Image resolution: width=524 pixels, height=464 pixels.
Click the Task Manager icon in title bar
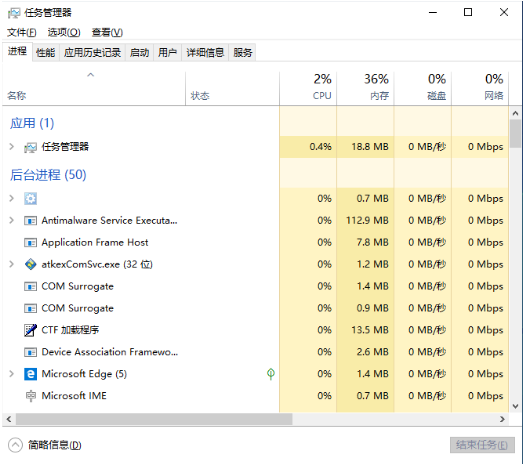[14, 13]
